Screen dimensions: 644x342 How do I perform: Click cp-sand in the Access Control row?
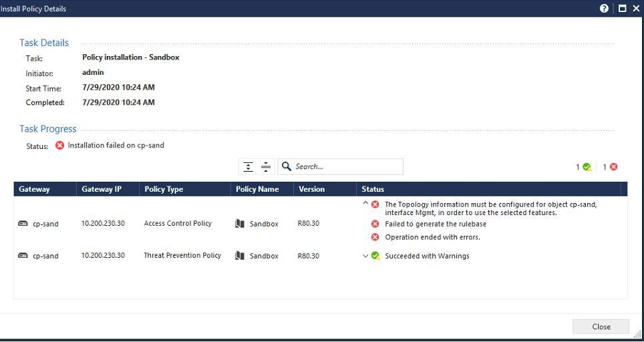coord(45,224)
